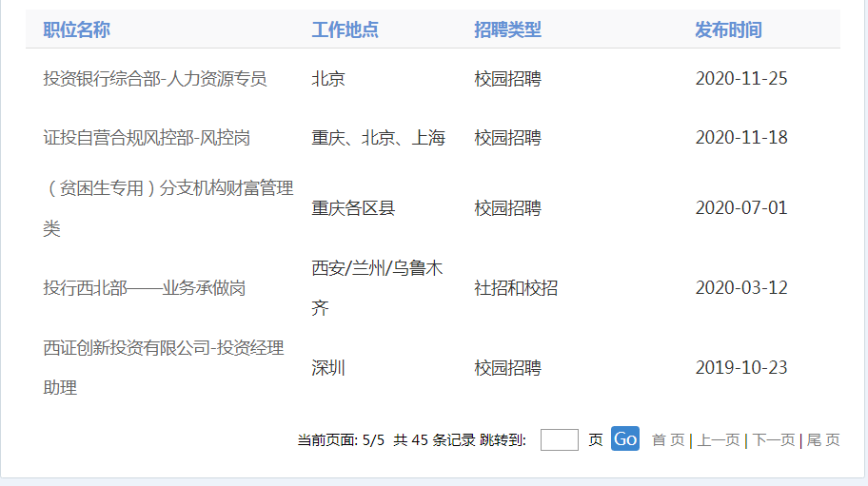Open the 证投自营合规风控部-风控岗 job listing
Viewport: 868px width, 486px height.
pyautogui.click(x=147, y=138)
